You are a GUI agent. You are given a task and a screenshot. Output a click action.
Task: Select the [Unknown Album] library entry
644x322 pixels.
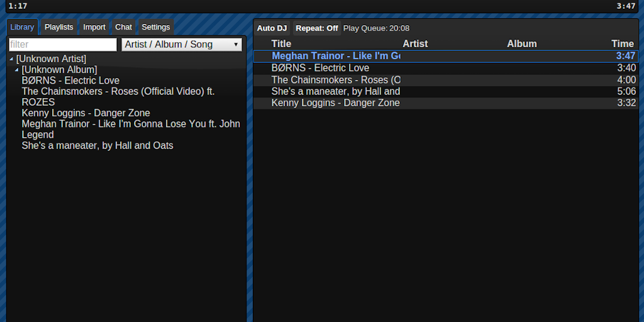pyautogui.click(x=59, y=70)
